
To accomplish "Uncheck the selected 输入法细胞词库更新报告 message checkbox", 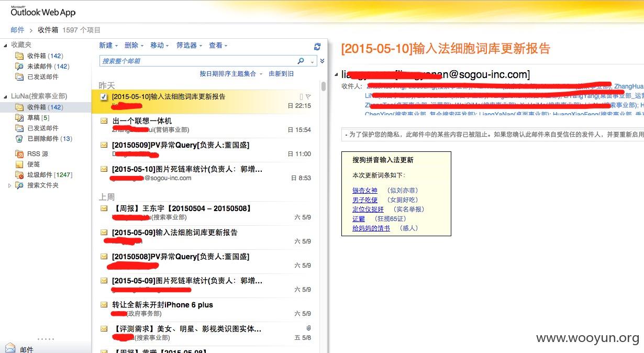I will pyautogui.click(x=104, y=97).
